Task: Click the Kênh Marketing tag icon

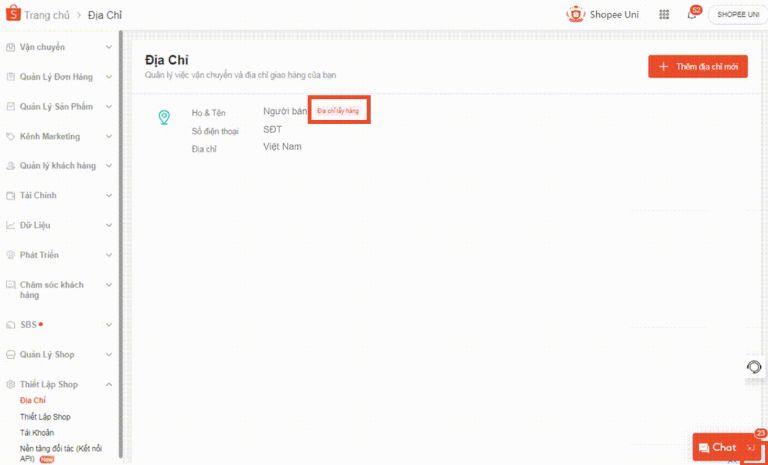Action: click(10, 136)
